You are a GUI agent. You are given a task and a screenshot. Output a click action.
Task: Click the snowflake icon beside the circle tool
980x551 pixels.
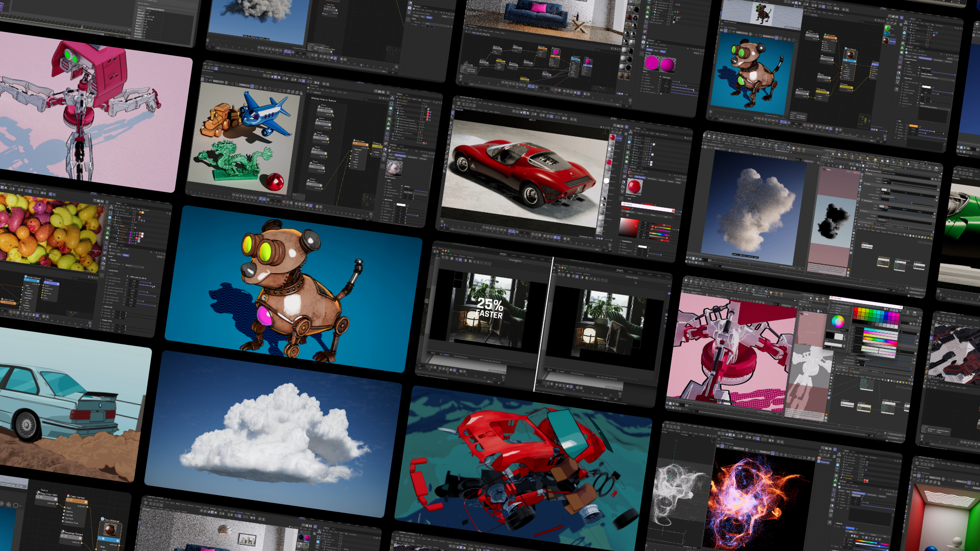[x=9, y=505]
